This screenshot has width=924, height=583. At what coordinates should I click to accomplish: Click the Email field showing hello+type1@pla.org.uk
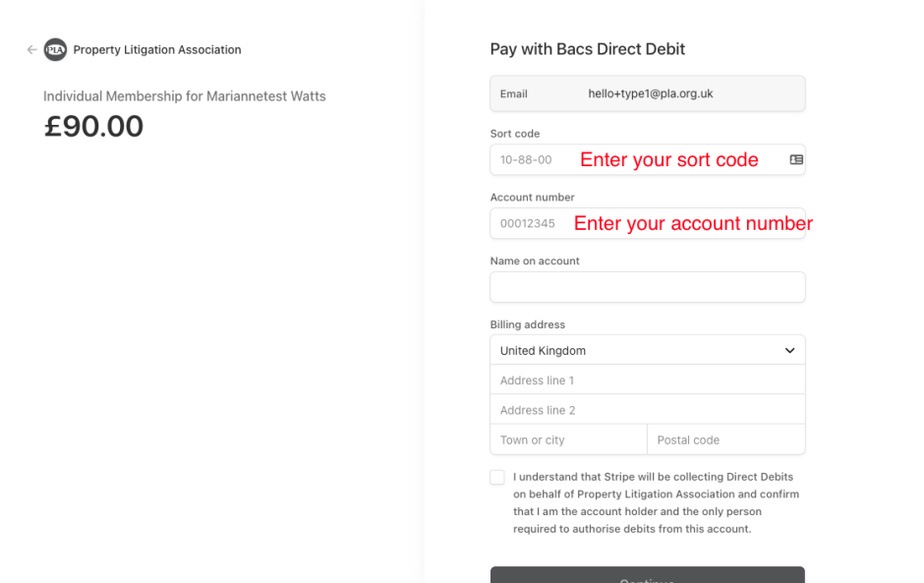click(x=648, y=93)
